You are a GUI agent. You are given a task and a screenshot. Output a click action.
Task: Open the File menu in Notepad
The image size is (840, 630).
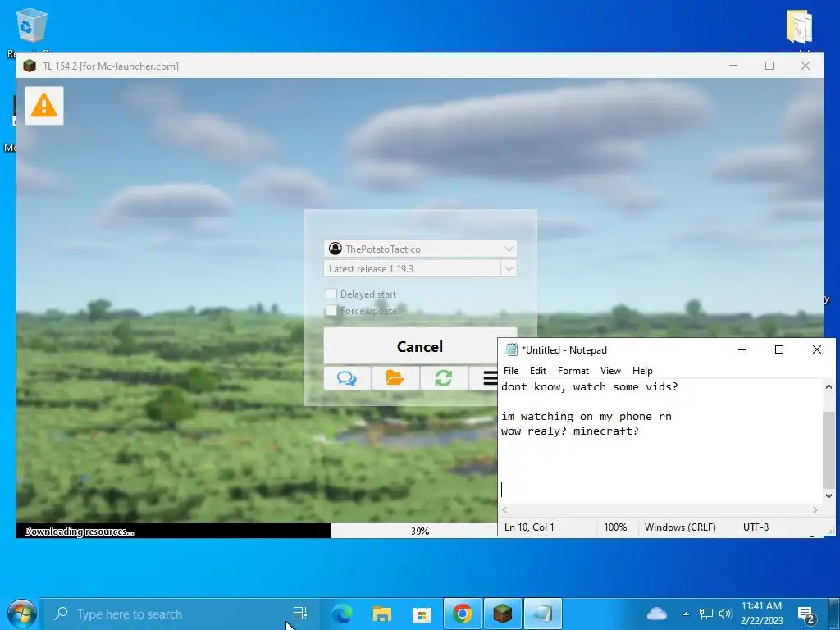[x=510, y=371]
